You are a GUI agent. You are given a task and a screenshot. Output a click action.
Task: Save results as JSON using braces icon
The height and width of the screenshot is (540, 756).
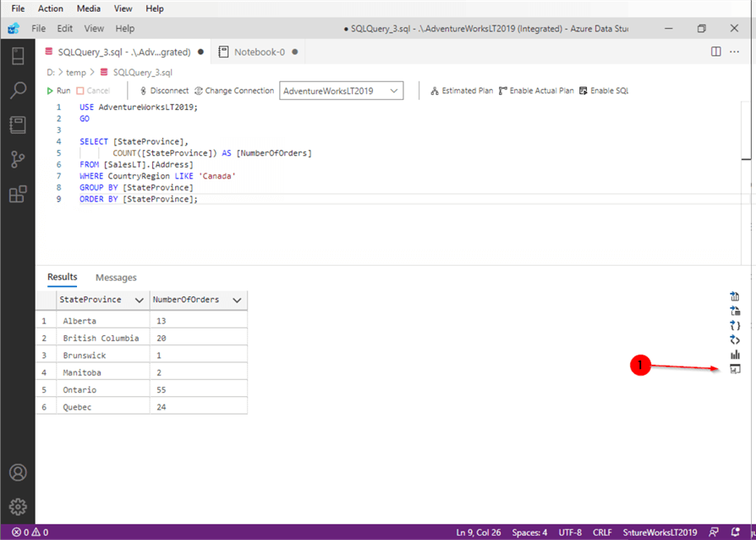click(x=734, y=325)
